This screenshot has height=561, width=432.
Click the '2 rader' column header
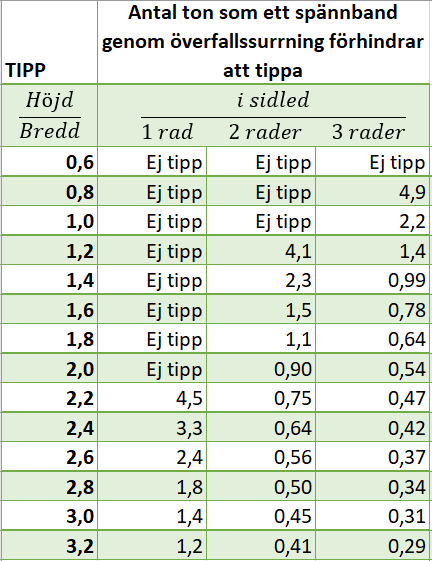[x=265, y=132]
